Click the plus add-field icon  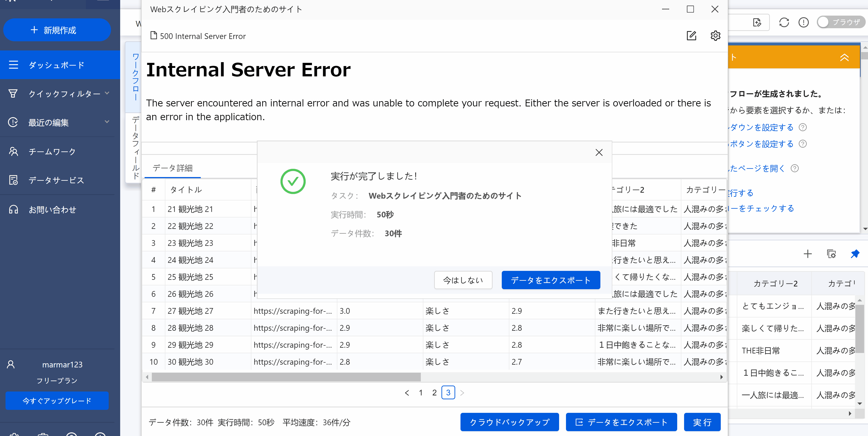[x=807, y=254]
